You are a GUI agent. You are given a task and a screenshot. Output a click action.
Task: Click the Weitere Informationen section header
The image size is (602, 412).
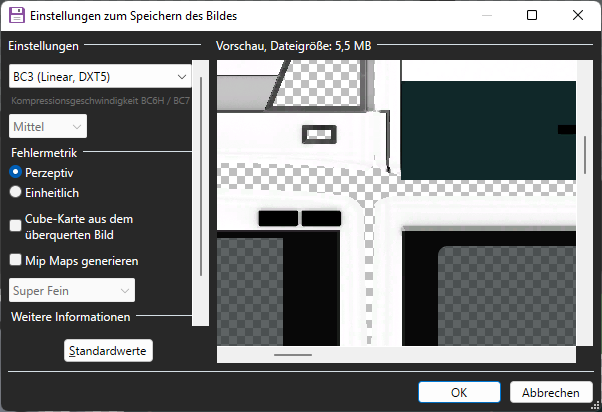(70, 317)
